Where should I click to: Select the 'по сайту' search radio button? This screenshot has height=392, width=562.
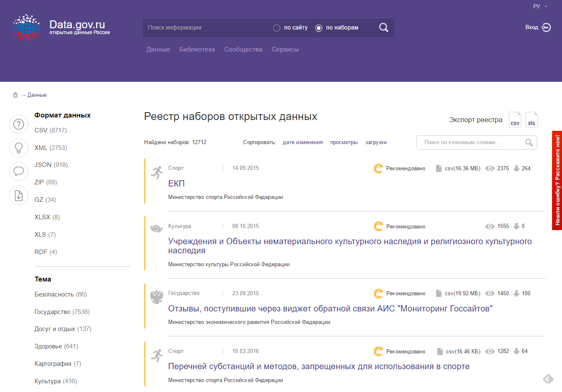click(277, 28)
